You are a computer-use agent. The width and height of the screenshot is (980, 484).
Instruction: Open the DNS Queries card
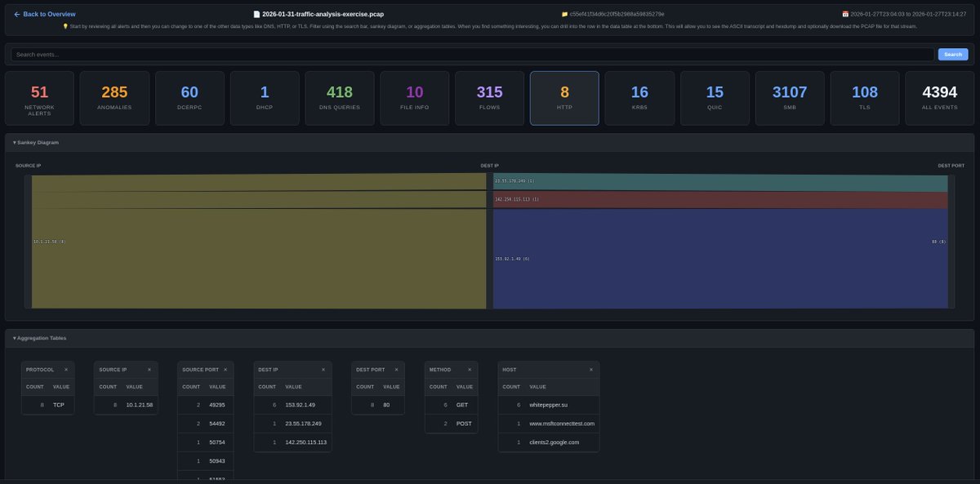tap(340, 98)
